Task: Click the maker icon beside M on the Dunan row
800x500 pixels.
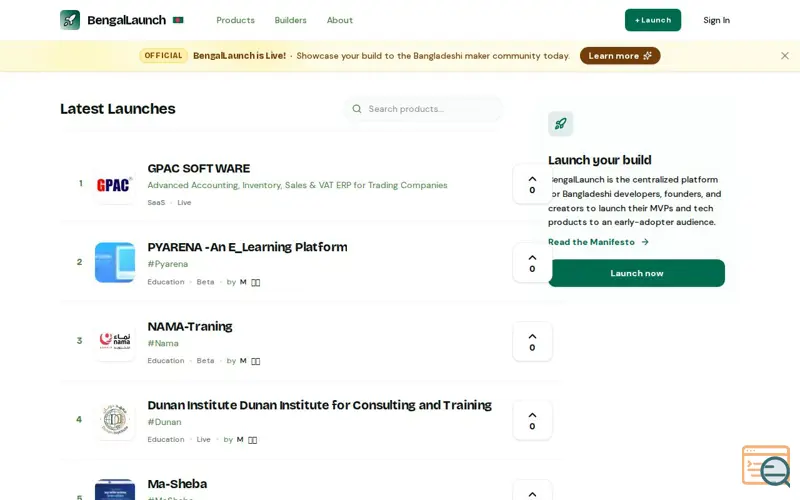Action: (253, 440)
